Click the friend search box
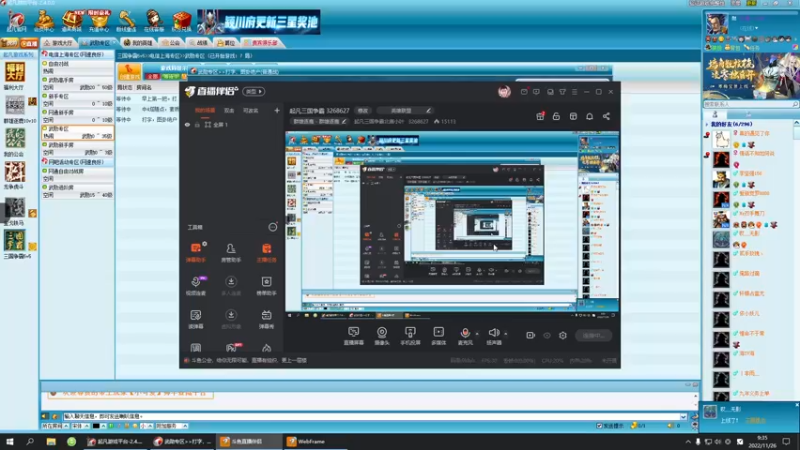 (751, 104)
